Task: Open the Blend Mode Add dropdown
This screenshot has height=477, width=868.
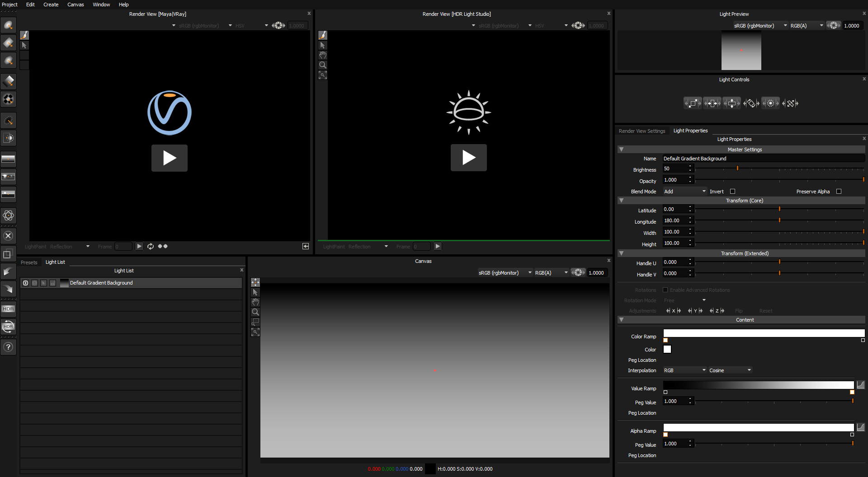Action: (684, 192)
